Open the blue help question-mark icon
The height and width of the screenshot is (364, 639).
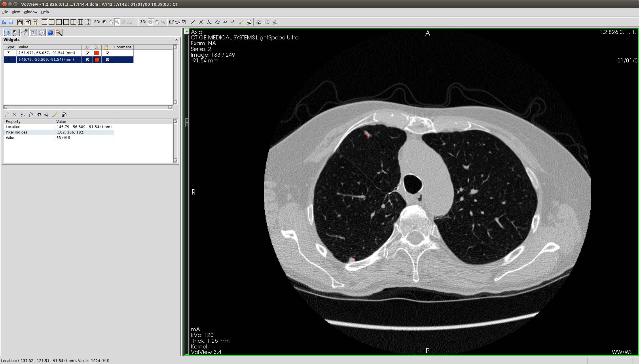point(50,33)
